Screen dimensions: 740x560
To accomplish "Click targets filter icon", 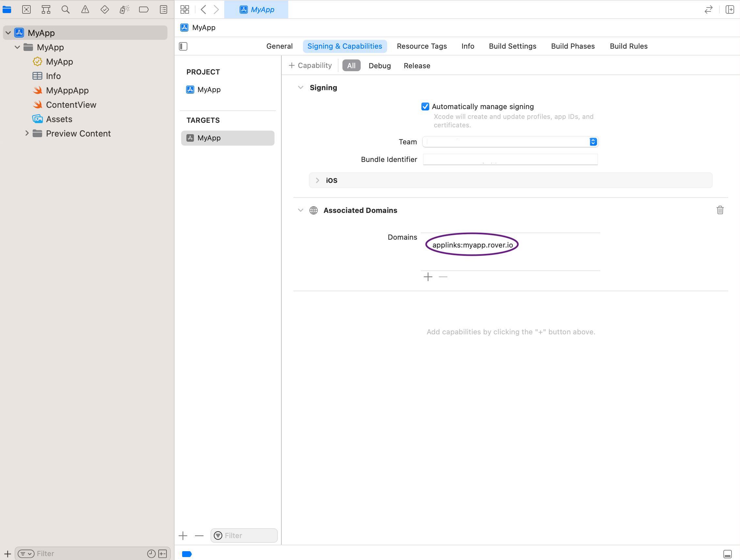I will (218, 536).
